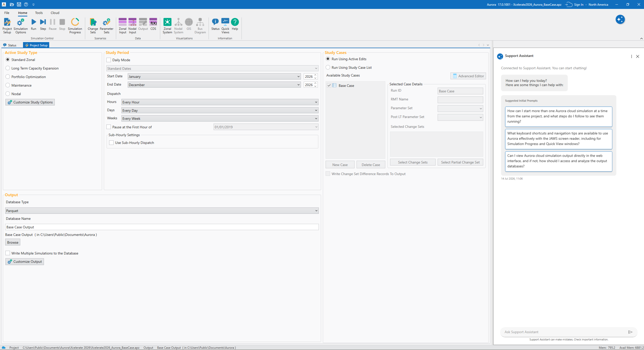Click the Step simulation icon
Screen dimensions: 644x350
[x=43, y=24]
